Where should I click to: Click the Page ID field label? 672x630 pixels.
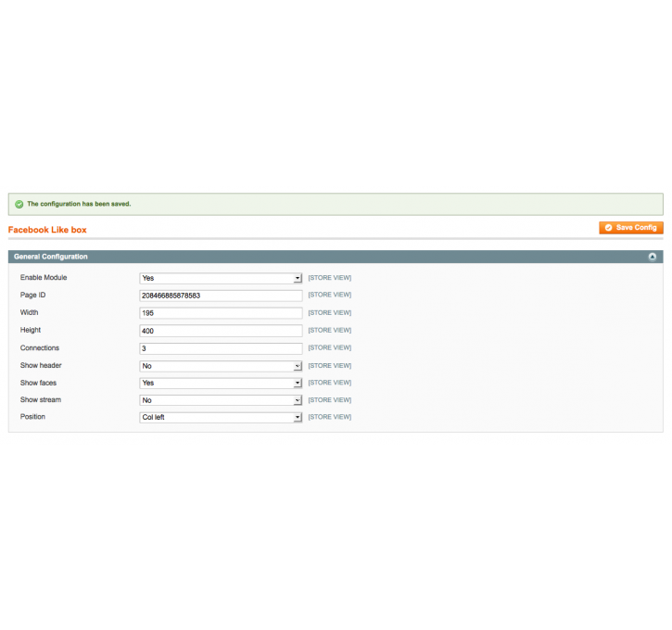coord(33,295)
